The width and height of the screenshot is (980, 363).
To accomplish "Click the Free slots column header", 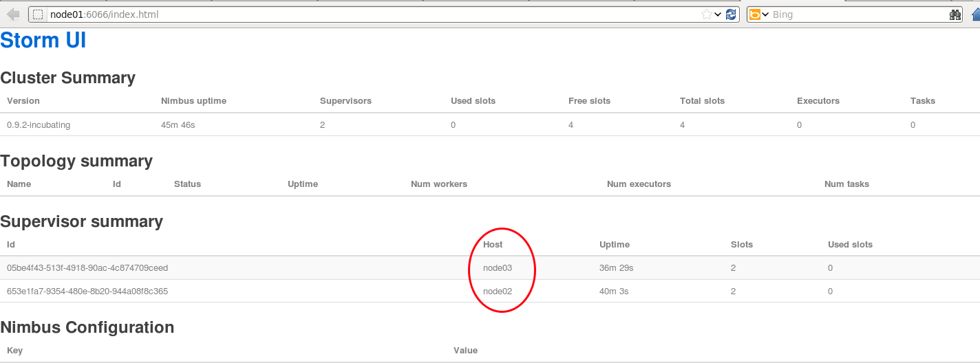I will point(589,101).
